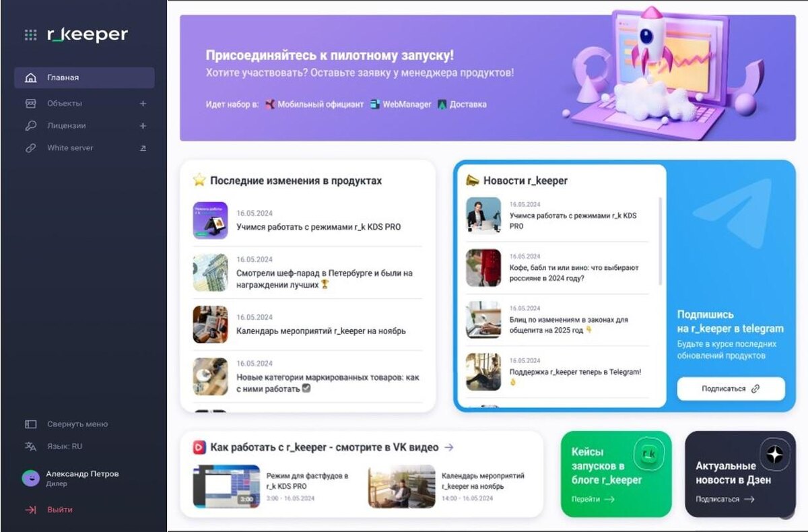Click the star icon by Последние изменения
This screenshot has width=808, height=532.
199,180
